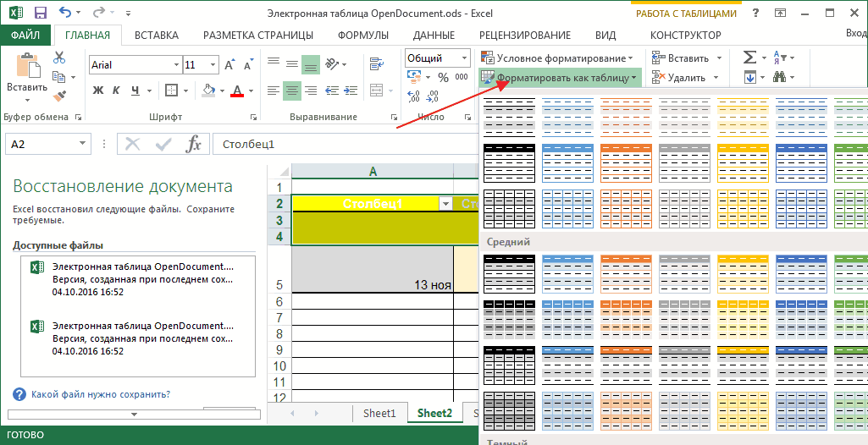Click the insert function fx icon
This screenshot has height=445, width=868.
coord(194,145)
